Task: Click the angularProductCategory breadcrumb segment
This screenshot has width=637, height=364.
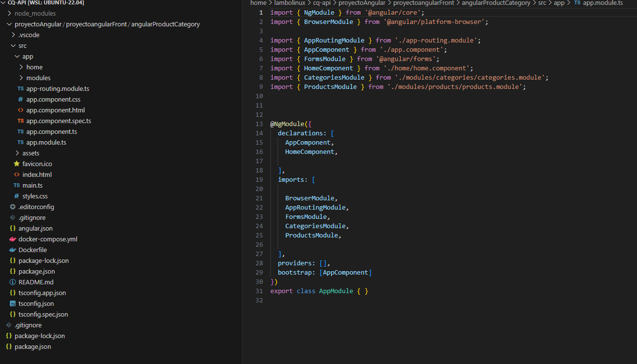Action: [496, 3]
